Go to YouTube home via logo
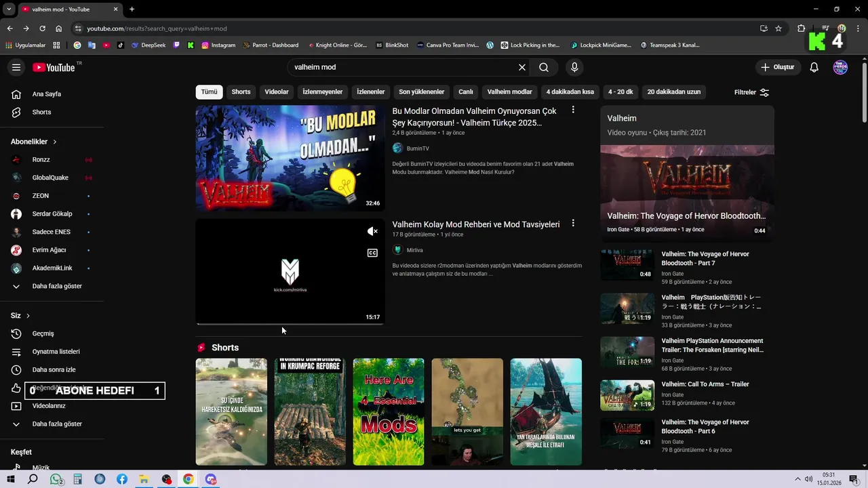The width and height of the screenshot is (868, 488). point(54,67)
